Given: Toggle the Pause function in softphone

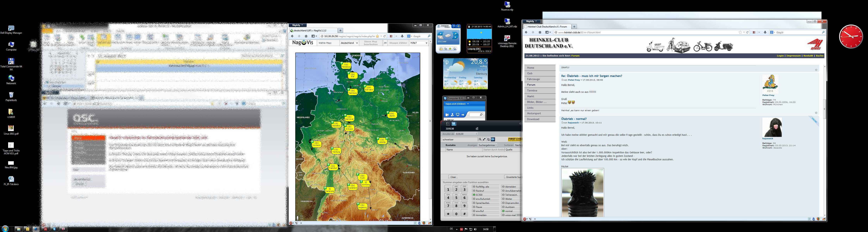Looking at the screenshot, I should tap(486, 207).
